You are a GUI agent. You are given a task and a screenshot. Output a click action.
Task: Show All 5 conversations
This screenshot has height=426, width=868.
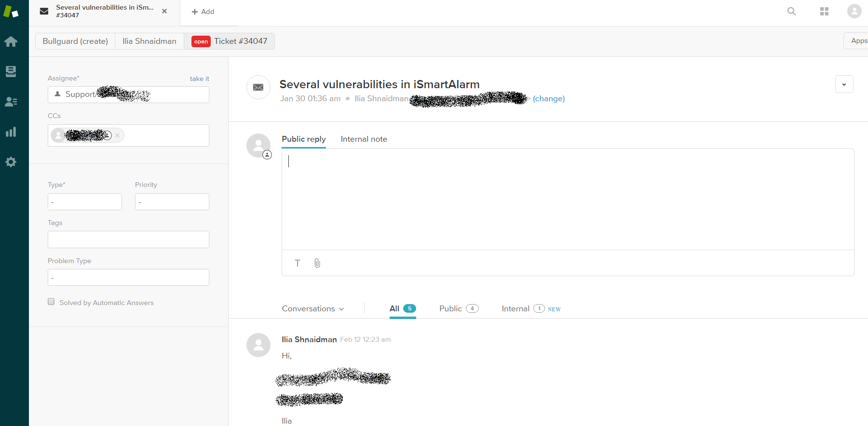403,308
